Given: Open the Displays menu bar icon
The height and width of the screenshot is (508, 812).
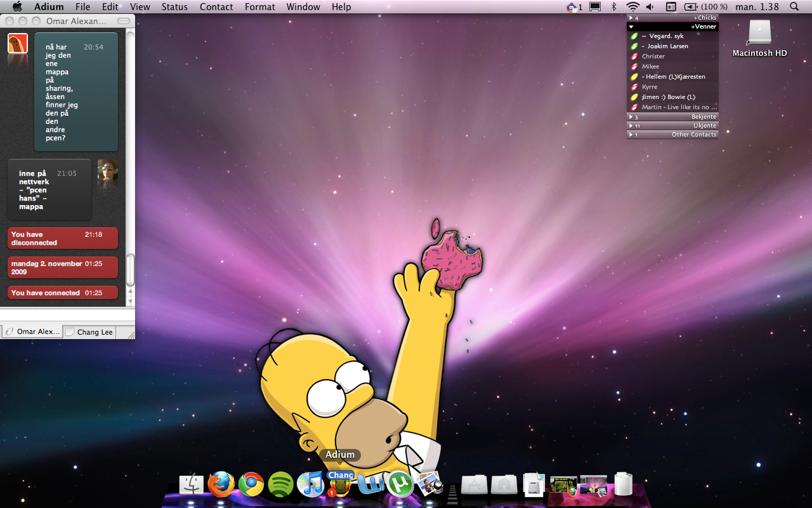Looking at the screenshot, I should click(595, 7).
